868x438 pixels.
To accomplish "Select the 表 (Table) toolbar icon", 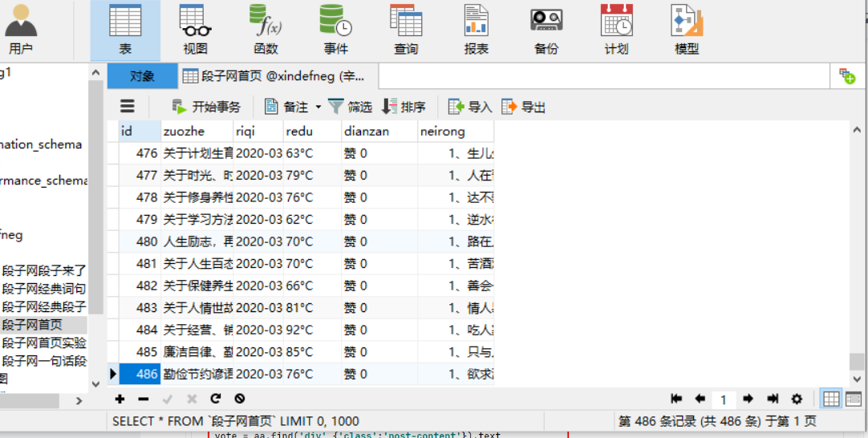I will tap(125, 30).
